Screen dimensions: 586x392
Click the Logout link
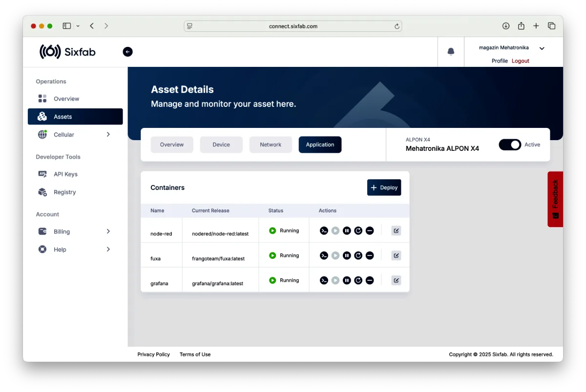(521, 61)
